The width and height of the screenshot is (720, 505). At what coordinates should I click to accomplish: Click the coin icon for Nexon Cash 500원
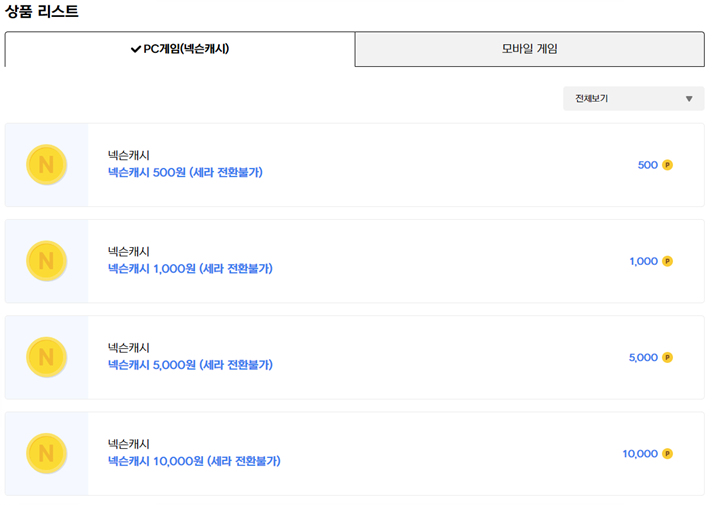[x=46, y=165]
